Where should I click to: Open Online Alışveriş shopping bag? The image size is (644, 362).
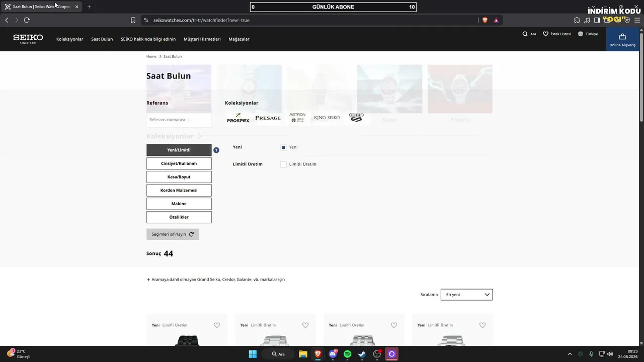[x=622, y=39]
